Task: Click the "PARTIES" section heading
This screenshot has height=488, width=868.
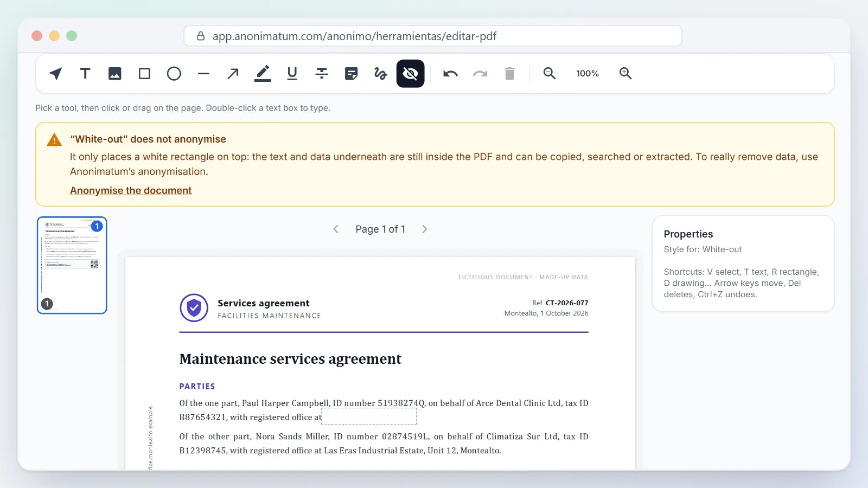Action: click(197, 387)
